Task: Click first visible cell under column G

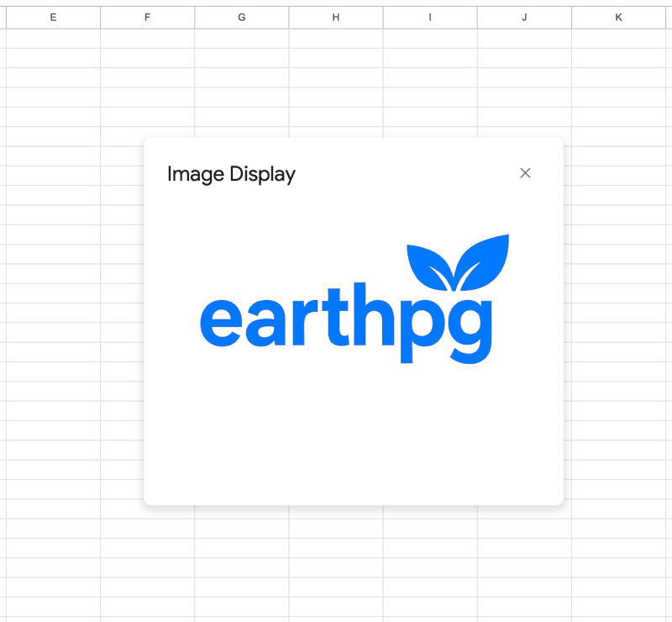Action: (242, 39)
